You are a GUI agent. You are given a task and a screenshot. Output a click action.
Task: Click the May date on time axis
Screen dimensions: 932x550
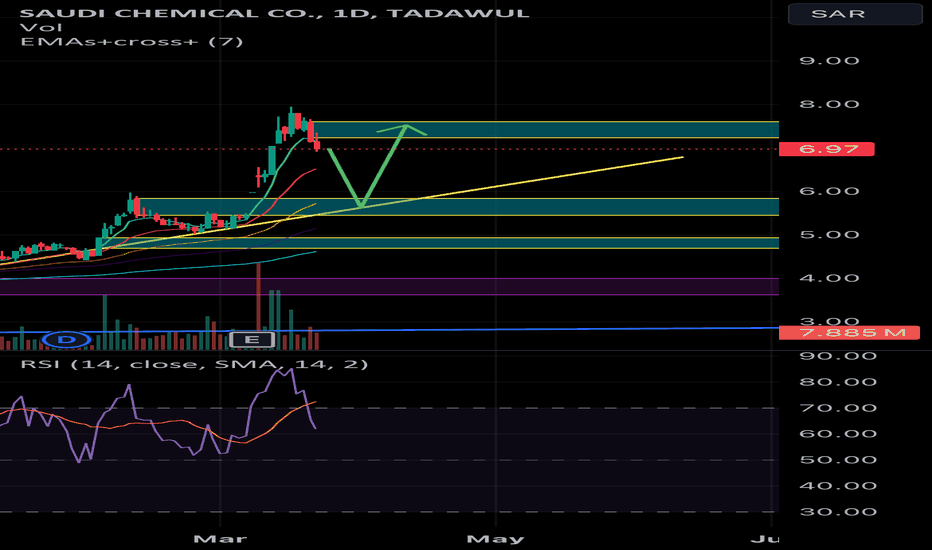(x=495, y=539)
